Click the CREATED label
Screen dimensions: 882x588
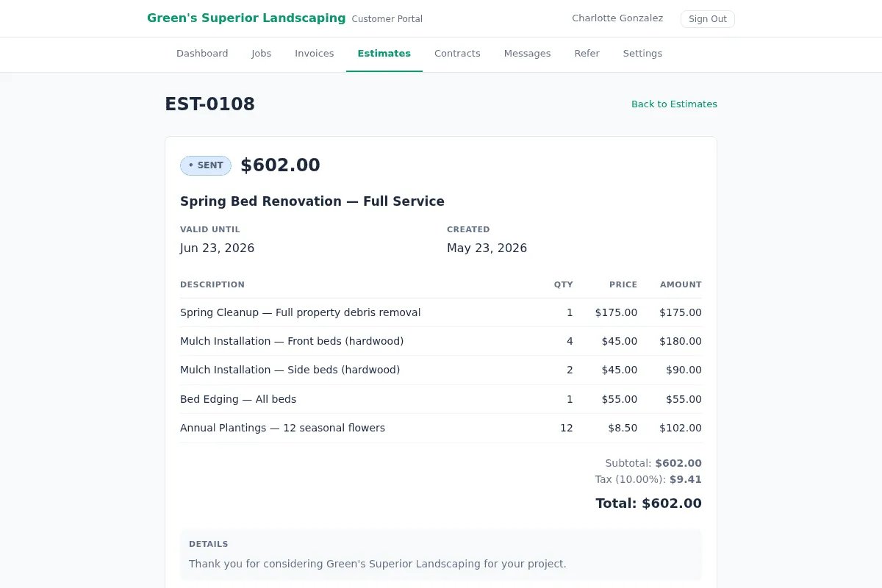click(x=468, y=229)
